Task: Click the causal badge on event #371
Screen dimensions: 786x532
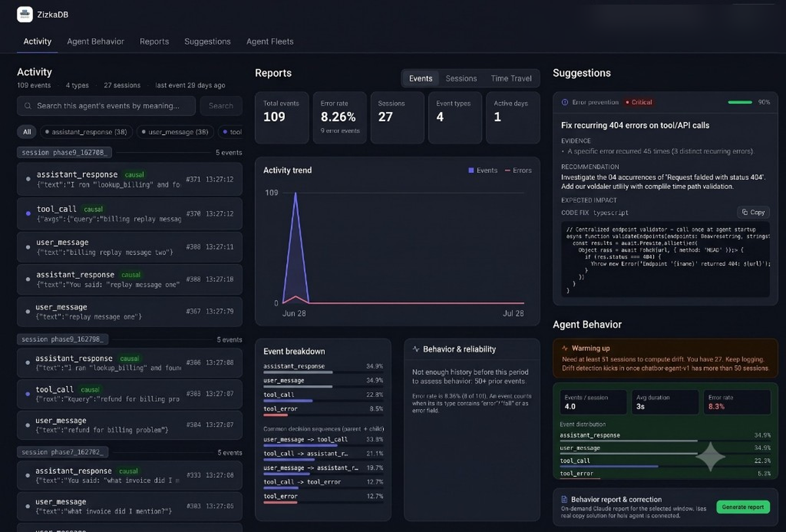Action: [x=133, y=175]
